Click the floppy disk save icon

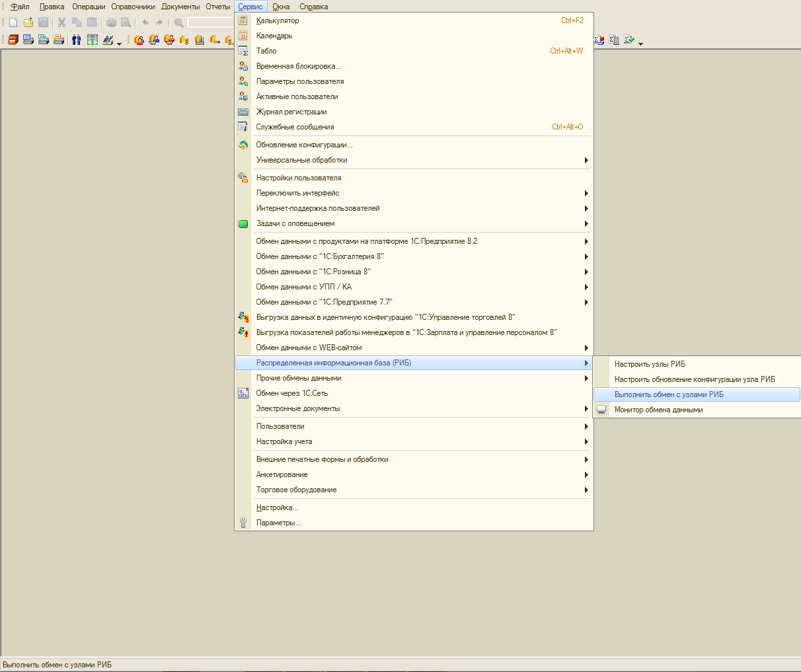43,22
